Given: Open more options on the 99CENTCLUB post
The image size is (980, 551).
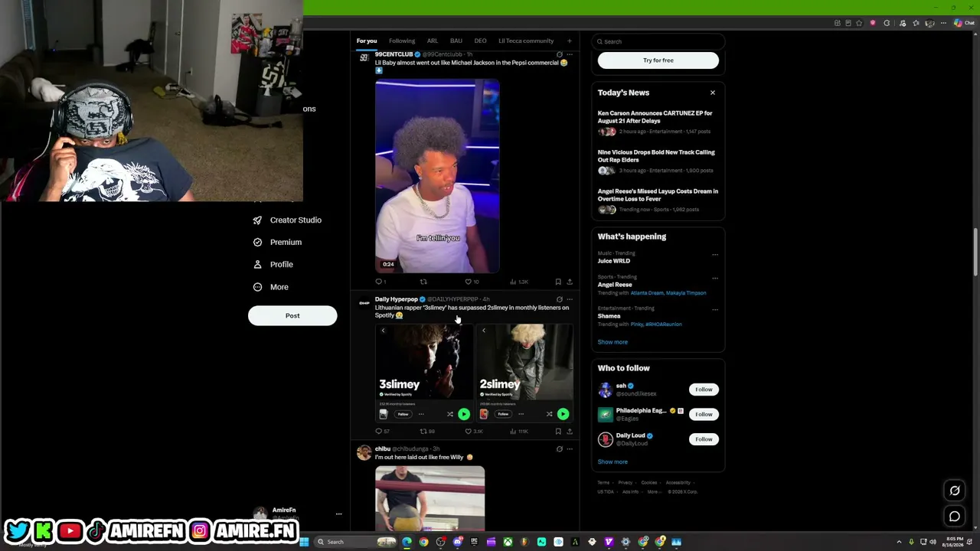Looking at the screenshot, I should (569, 54).
